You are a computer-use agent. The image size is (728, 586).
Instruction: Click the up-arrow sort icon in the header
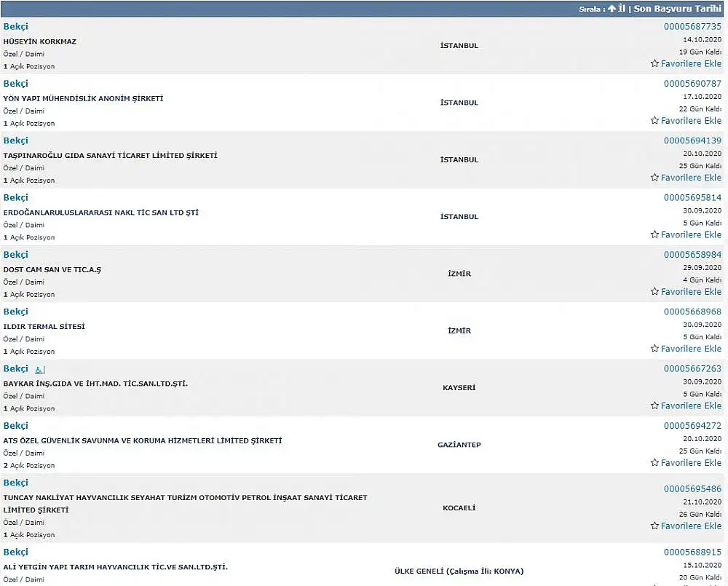pos(612,8)
